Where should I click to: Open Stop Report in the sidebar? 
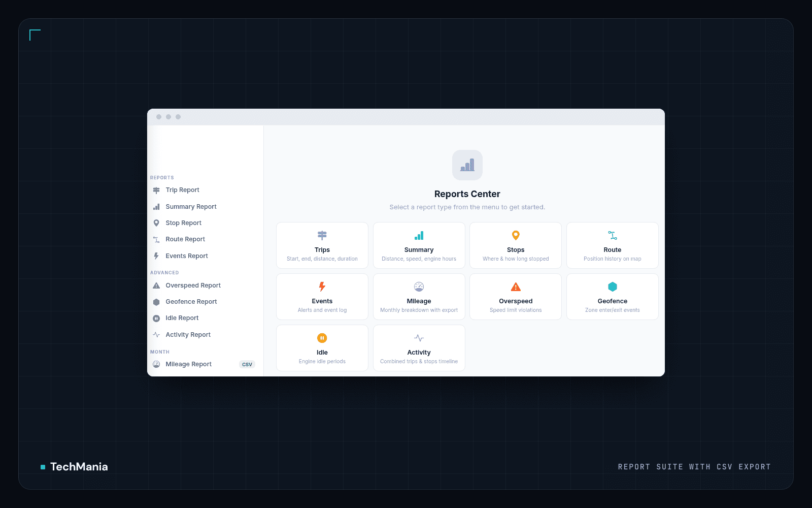point(206,223)
